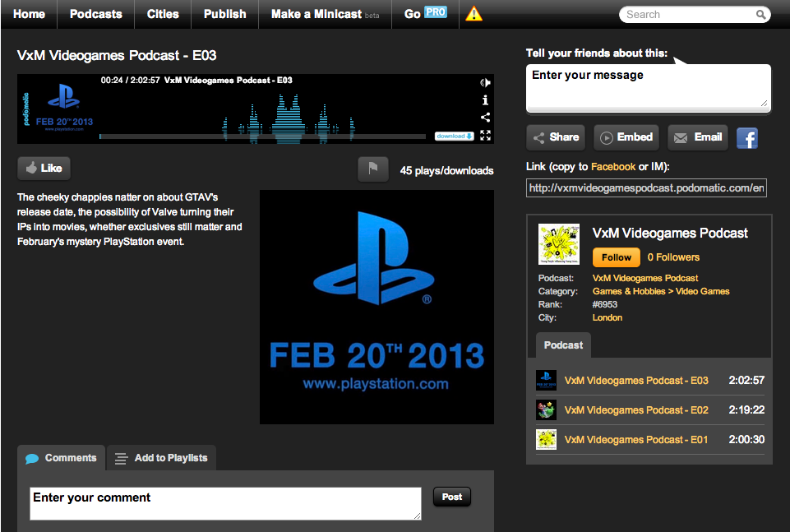Click the yellow warning triangle icon

474,14
